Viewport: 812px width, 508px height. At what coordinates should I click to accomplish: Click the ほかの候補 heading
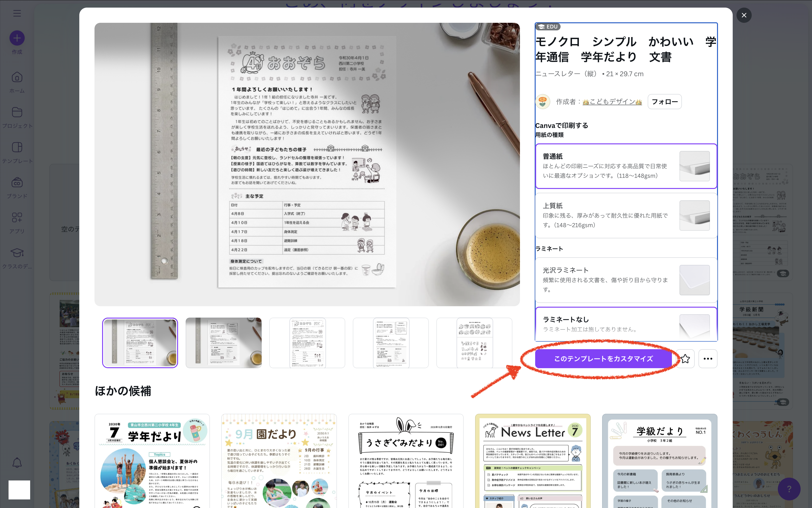click(123, 391)
